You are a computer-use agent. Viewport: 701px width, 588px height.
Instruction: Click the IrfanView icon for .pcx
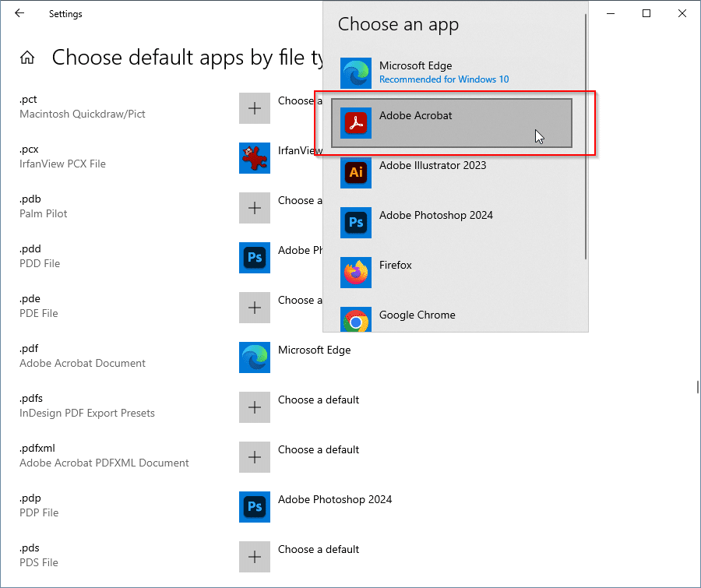tap(255, 158)
